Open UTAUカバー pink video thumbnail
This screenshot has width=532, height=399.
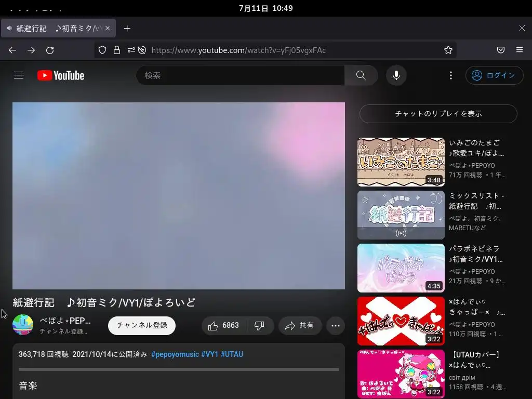(x=401, y=374)
